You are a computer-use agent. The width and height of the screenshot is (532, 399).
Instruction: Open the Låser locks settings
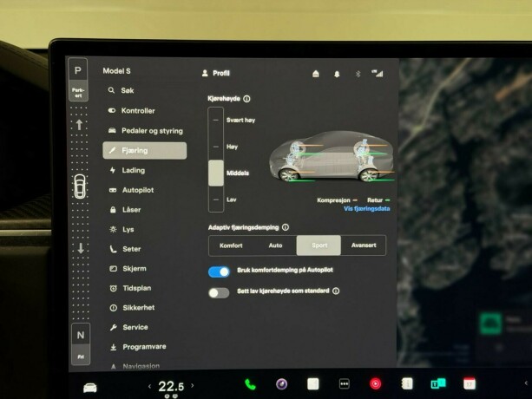pyautogui.click(x=125, y=210)
